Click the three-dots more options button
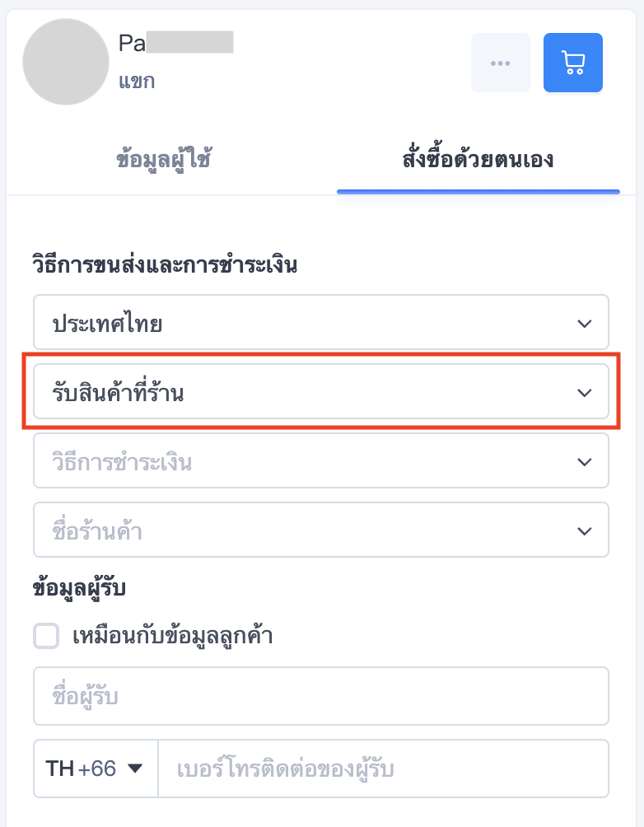The width and height of the screenshot is (644, 827). click(x=500, y=63)
